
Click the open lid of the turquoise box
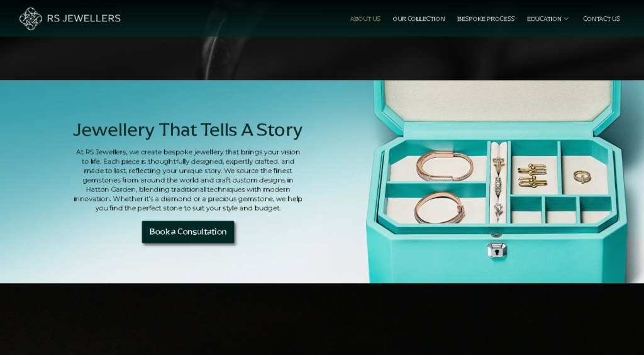point(497,101)
